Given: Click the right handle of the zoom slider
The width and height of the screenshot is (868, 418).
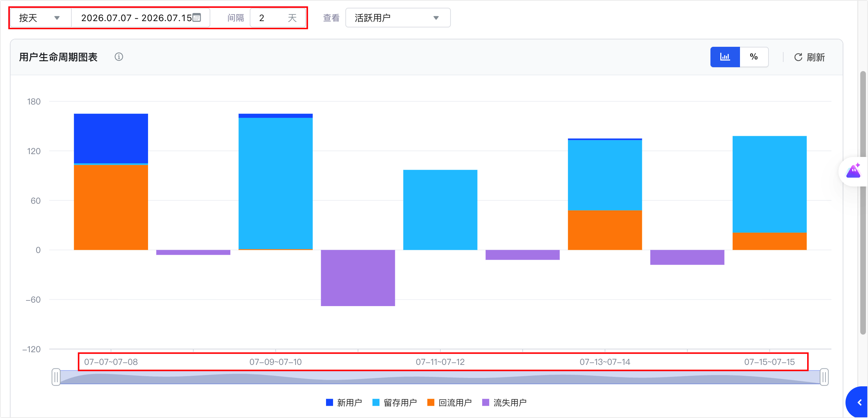Looking at the screenshot, I should [x=824, y=377].
